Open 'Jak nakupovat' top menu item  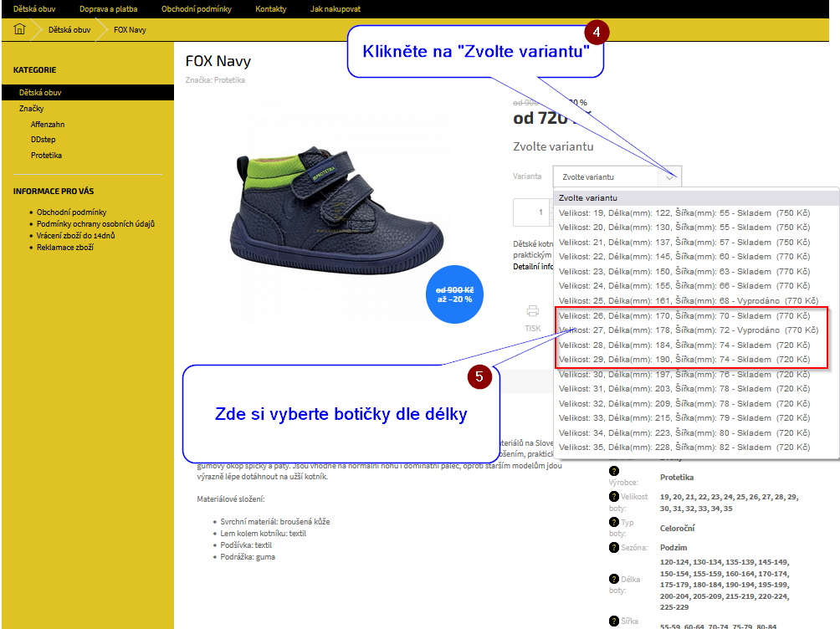click(x=335, y=9)
